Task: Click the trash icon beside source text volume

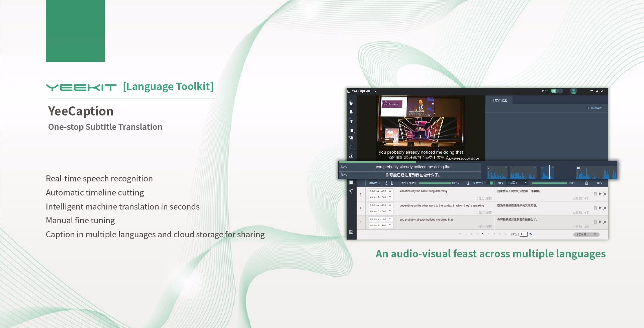Action: 468,183
